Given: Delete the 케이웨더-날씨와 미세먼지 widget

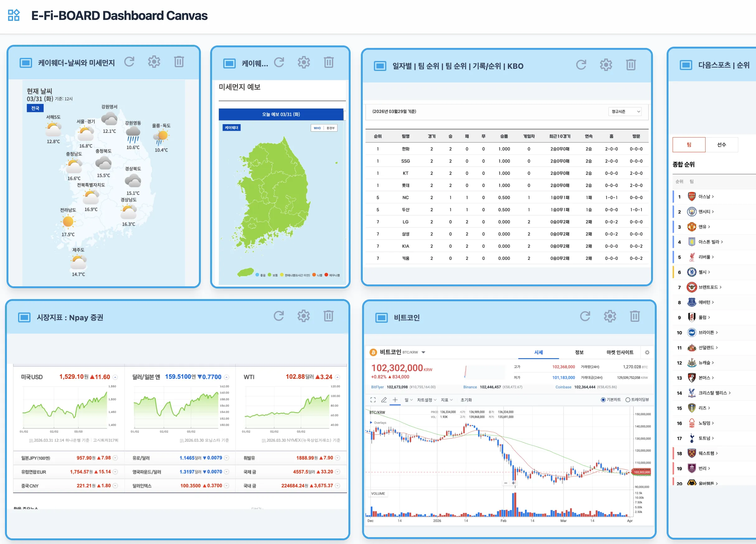Looking at the screenshot, I should click(x=179, y=62).
